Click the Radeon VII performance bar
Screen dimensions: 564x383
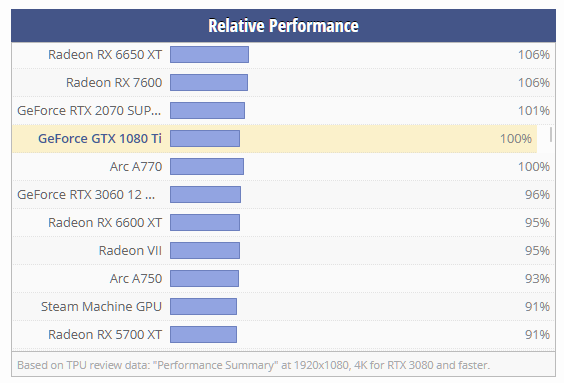tap(205, 251)
